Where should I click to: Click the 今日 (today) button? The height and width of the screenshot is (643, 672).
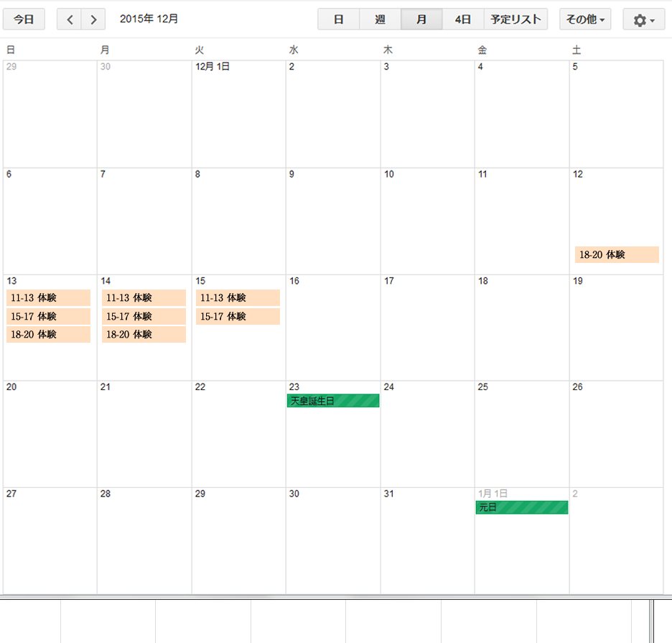click(24, 19)
